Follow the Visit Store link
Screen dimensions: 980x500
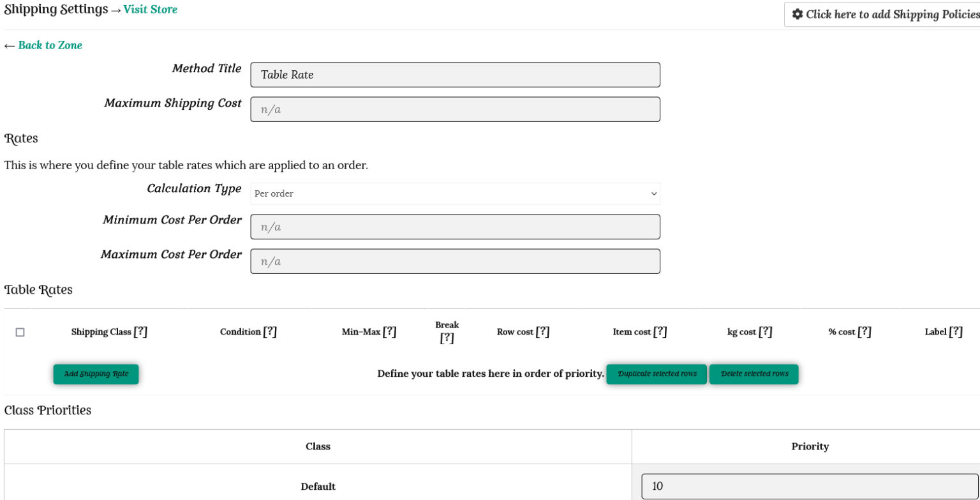tap(151, 10)
